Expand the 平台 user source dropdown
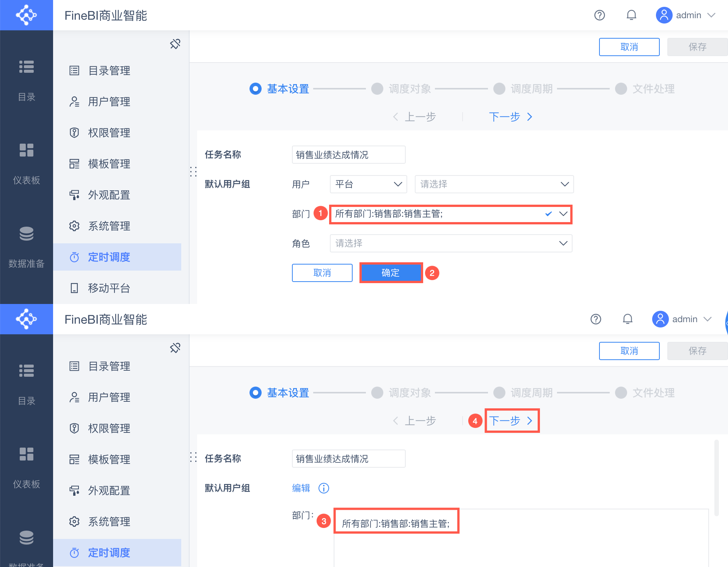 pos(368,184)
